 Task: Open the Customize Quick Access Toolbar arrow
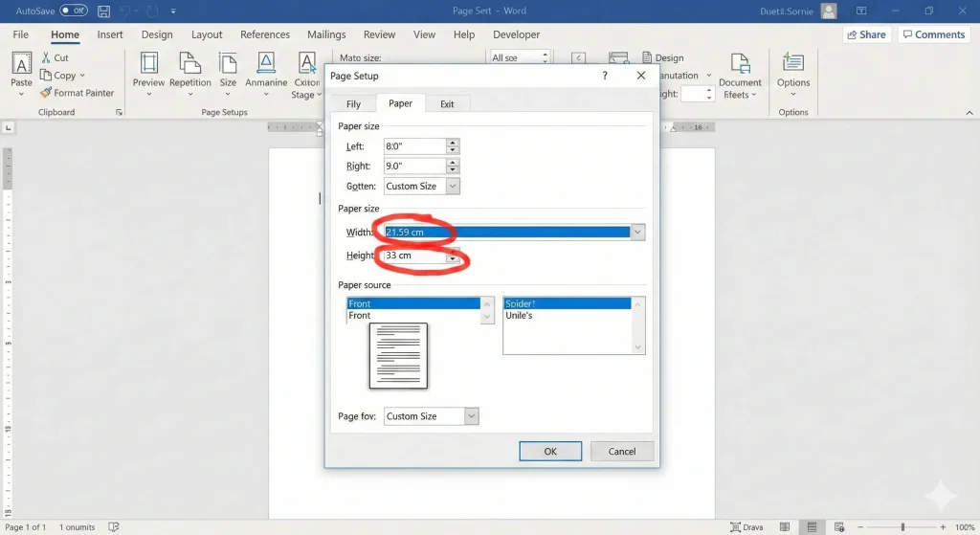coord(173,11)
